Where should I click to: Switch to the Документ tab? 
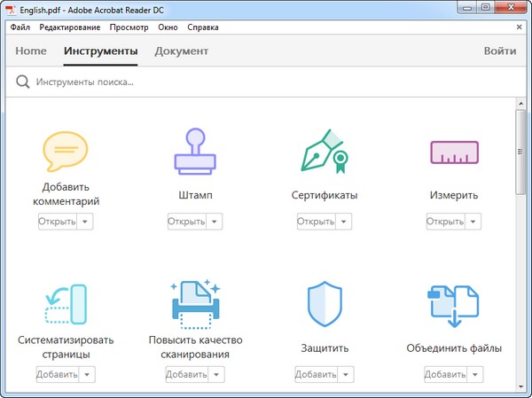click(x=181, y=51)
